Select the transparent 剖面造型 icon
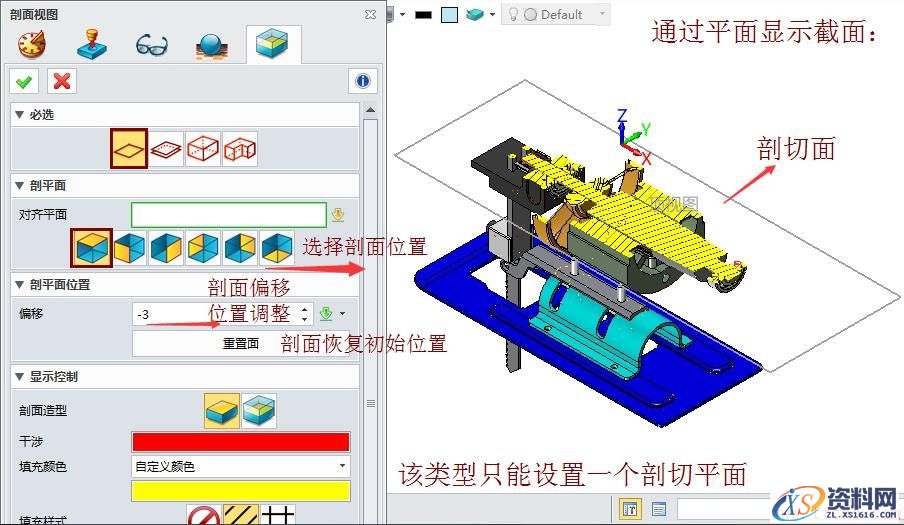This screenshot has height=525, width=904. [259, 410]
